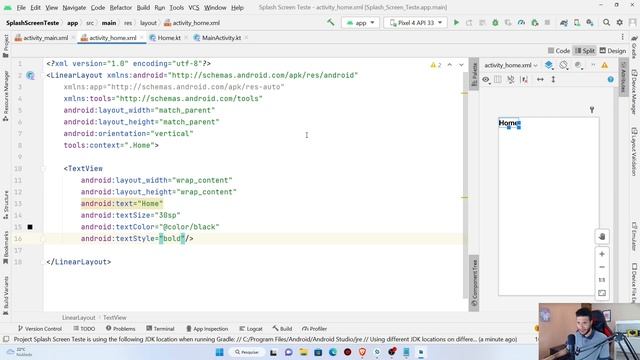Select the Home TextView in the preview
This screenshot has width=640, height=360.
pos(509,123)
